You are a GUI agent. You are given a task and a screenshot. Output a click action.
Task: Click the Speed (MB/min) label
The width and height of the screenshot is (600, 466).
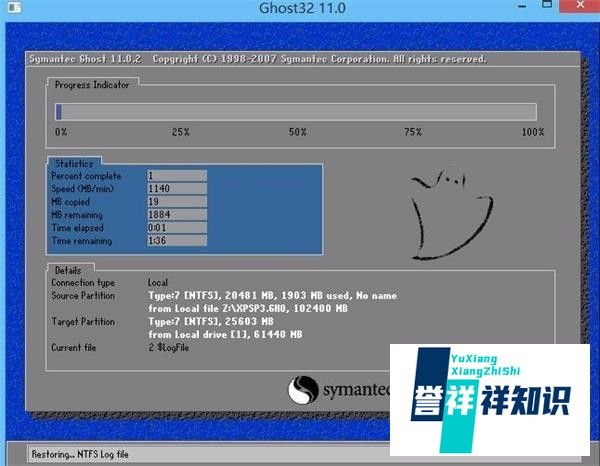82,189
